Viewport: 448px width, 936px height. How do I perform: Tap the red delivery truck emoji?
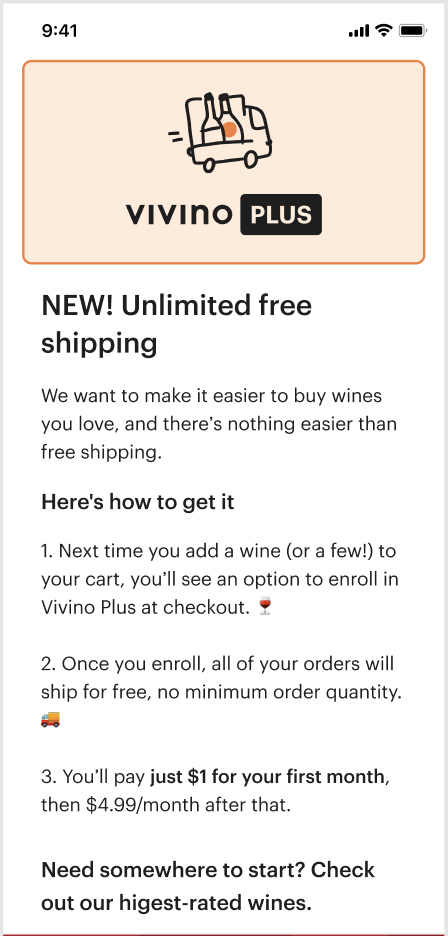pyautogui.click(x=50, y=719)
